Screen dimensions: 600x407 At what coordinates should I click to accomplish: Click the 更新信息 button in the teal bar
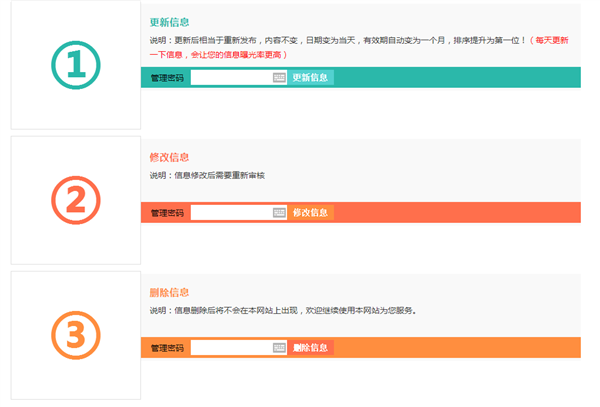[310, 78]
